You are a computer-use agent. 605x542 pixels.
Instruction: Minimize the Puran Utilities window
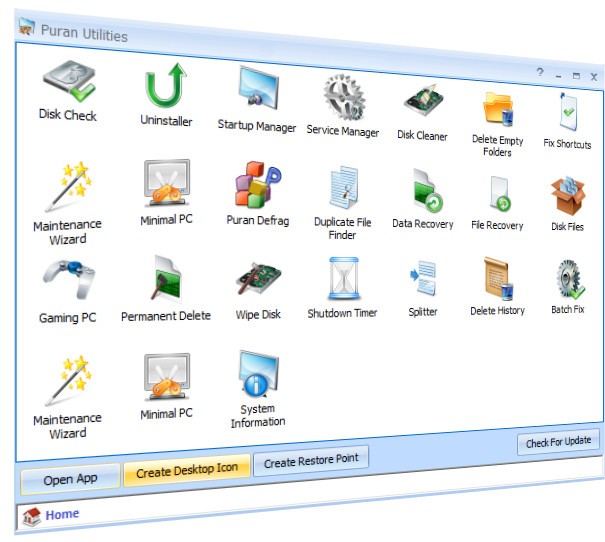pos(558,76)
